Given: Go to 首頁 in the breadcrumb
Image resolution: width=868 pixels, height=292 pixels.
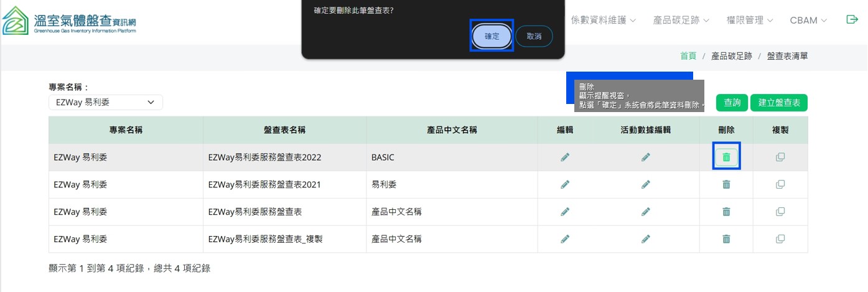Looking at the screenshot, I should pos(688,56).
